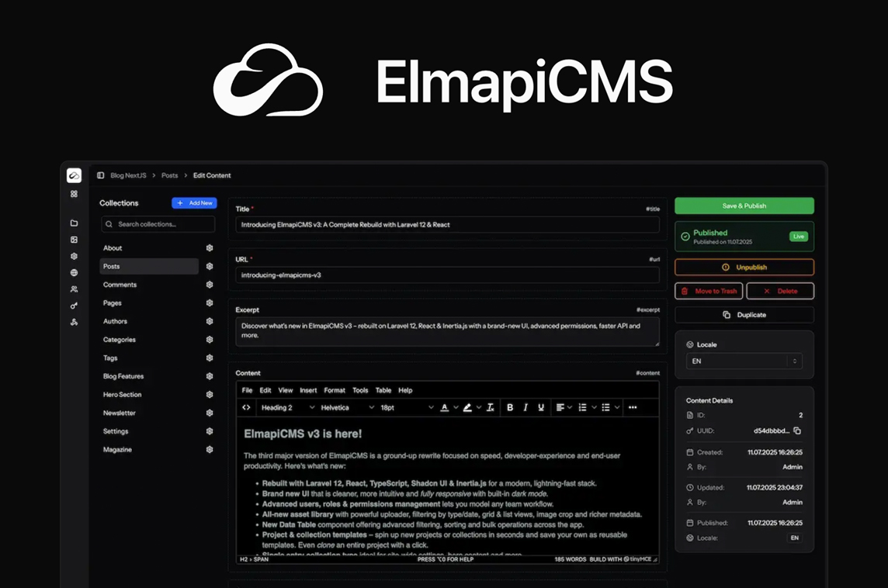Open the editor Help menu

pyautogui.click(x=405, y=390)
